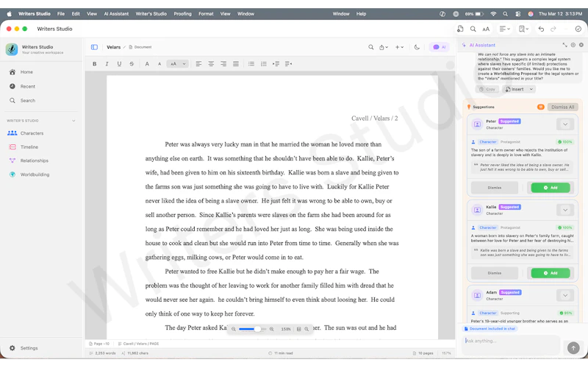588x368 pixels.
Task: Expand the Kallie suggestion card
Action: 565,210
